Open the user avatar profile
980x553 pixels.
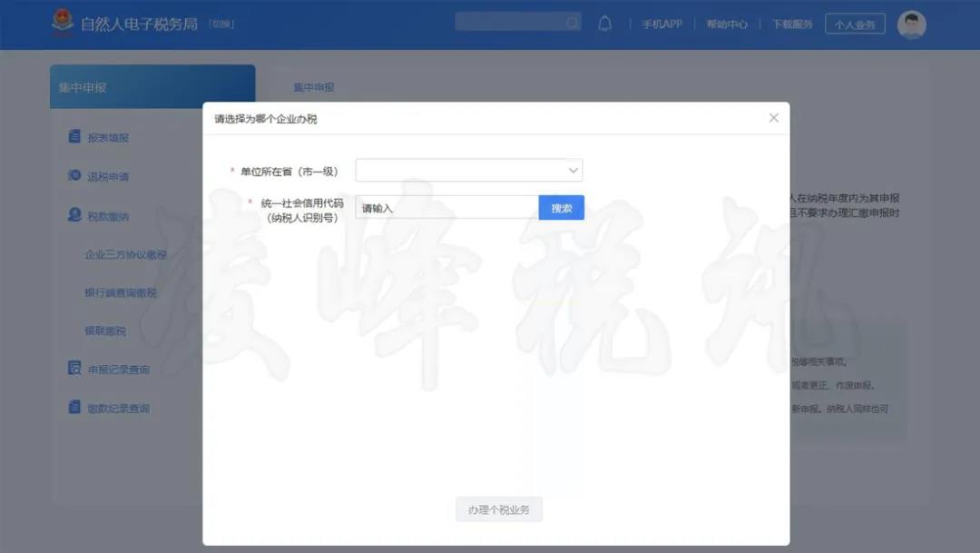click(x=911, y=25)
